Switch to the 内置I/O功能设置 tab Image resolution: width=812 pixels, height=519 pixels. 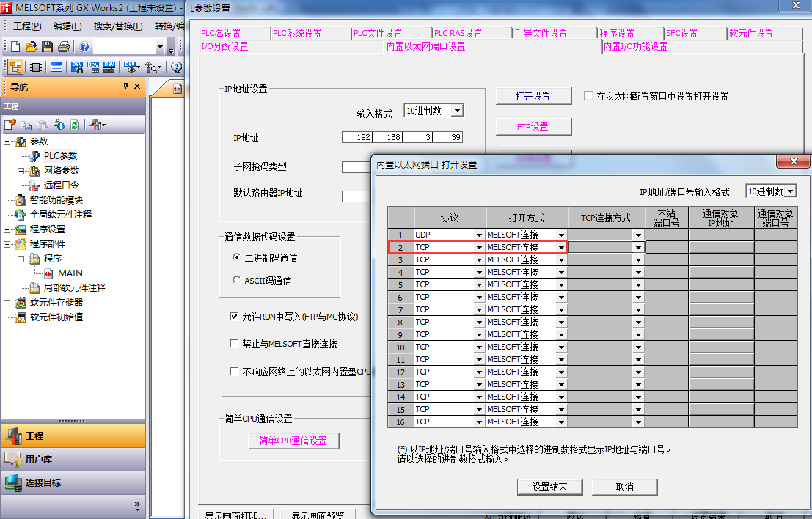click(636, 47)
